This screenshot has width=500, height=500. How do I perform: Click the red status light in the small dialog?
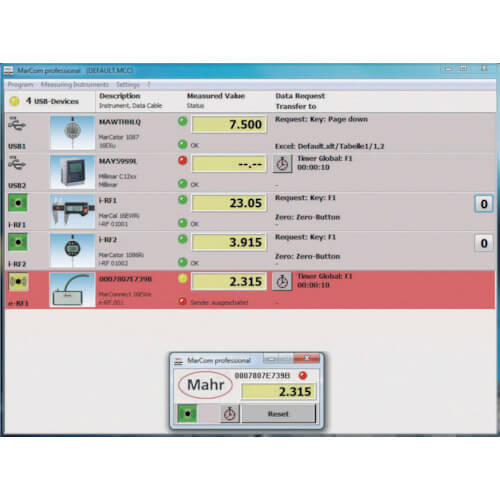click(x=303, y=376)
